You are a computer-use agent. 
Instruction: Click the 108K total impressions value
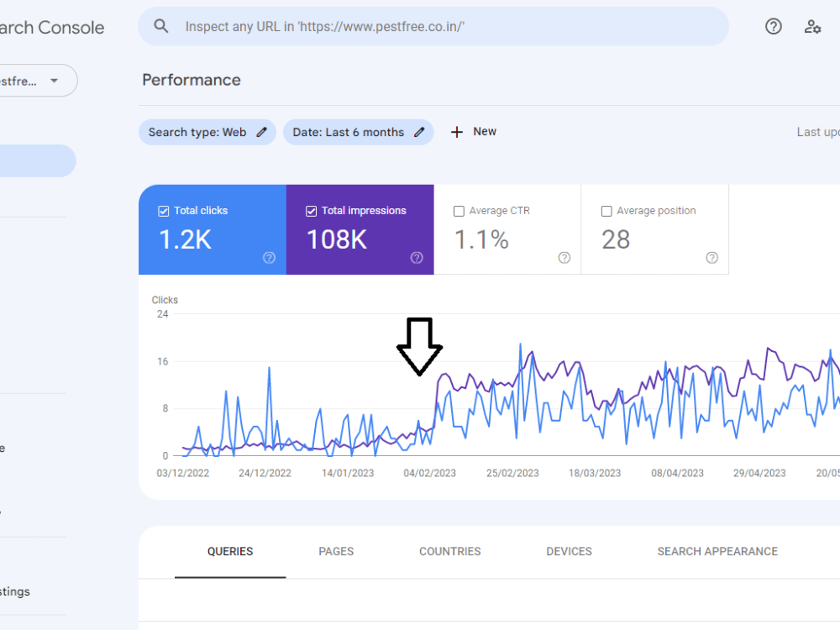337,239
